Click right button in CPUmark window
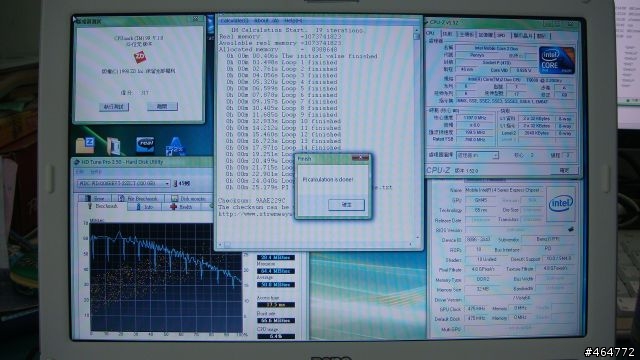640x360 pixels. tap(162, 106)
